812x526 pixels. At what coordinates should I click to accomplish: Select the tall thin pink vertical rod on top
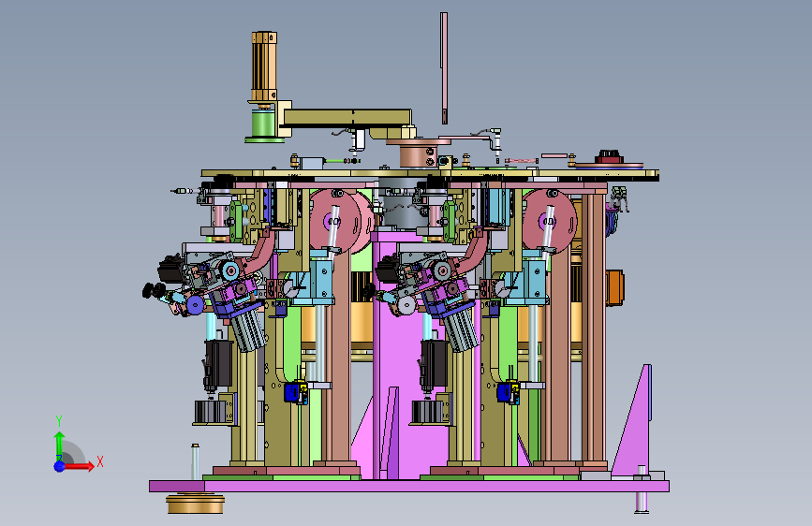(444, 68)
